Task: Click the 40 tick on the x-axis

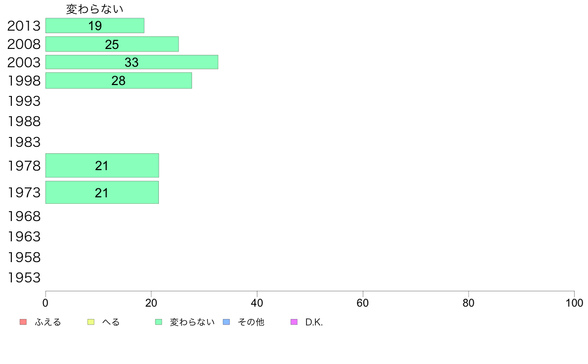Action: pos(257,303)
